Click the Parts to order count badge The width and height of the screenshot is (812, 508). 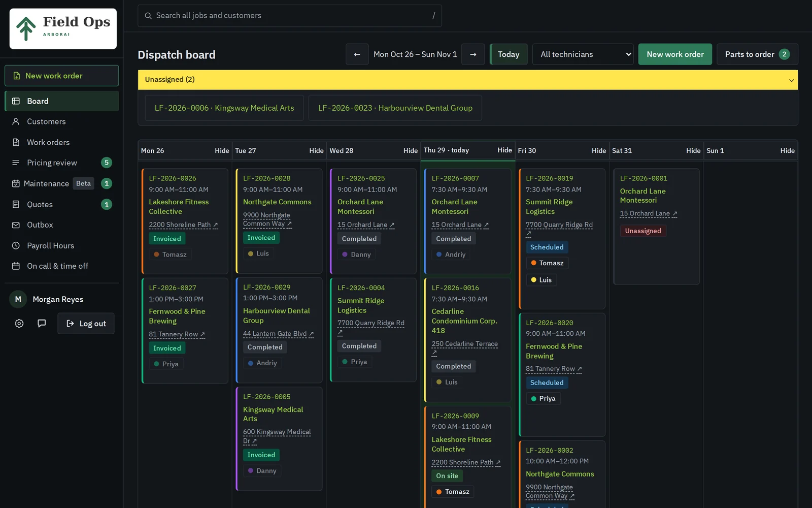(784, 54)
